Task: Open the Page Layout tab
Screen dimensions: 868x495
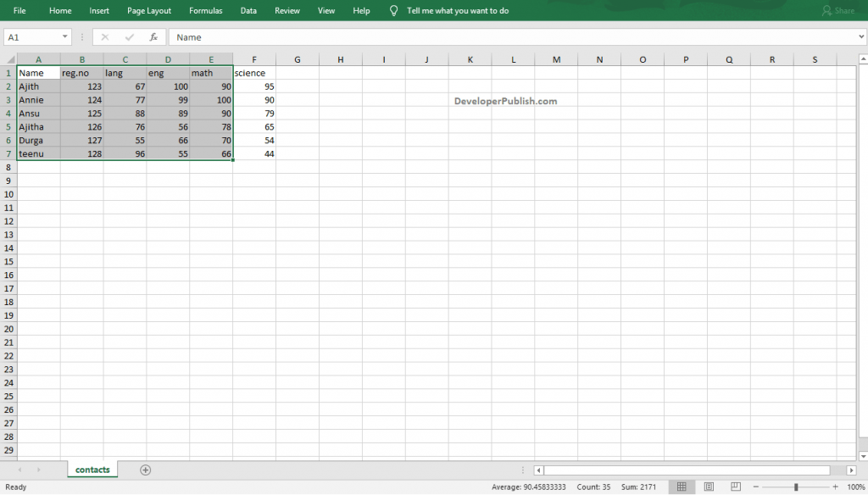Action: click(x=149, y=10)
